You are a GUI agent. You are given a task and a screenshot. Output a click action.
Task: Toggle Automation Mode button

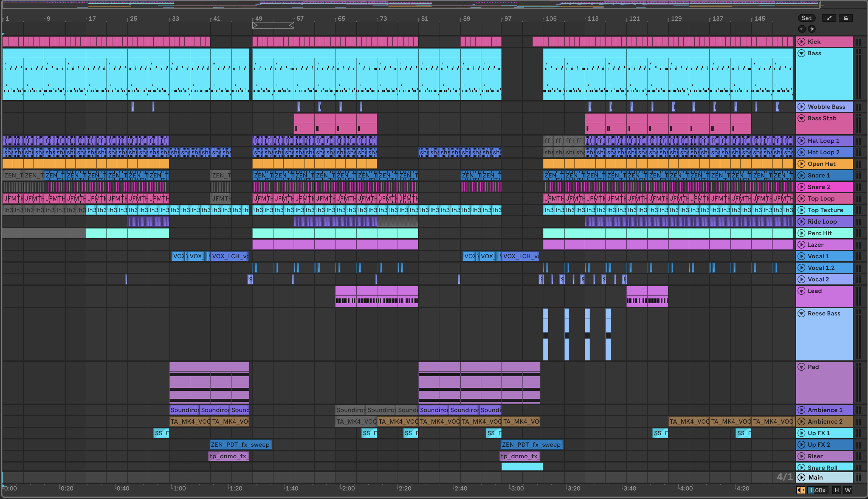click(829, 18)
